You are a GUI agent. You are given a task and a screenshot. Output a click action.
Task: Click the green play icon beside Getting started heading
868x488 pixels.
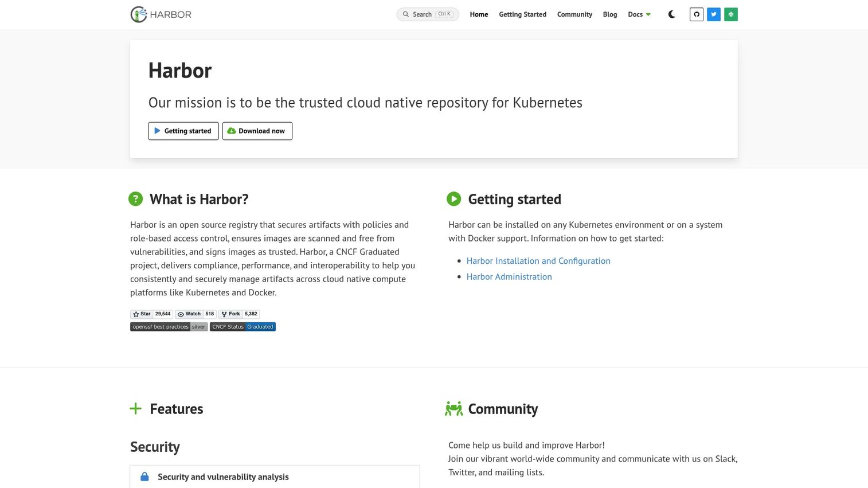(453, 199)
